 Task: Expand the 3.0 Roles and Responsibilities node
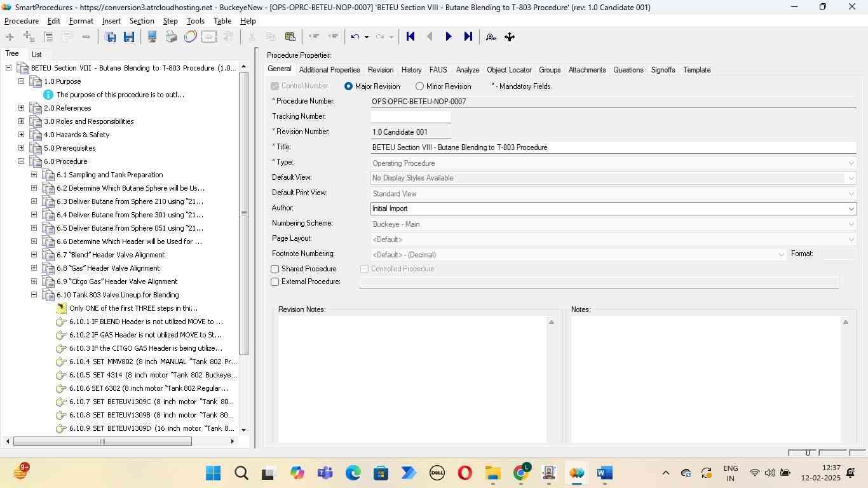pos(21,121)
